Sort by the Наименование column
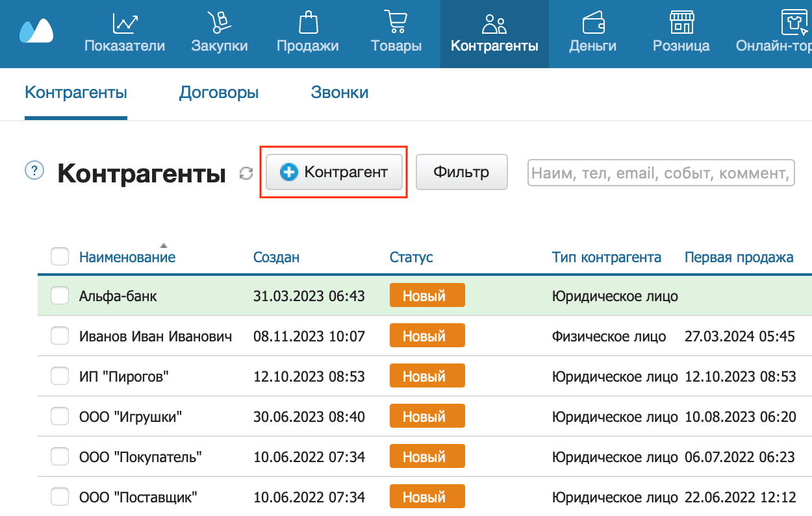The width and height of the screenshot is (812, 516). click(127, 256)
